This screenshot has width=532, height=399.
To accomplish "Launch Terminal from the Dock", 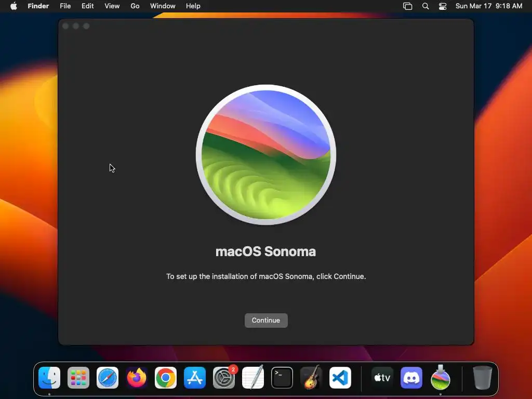I will coord(282,378).
